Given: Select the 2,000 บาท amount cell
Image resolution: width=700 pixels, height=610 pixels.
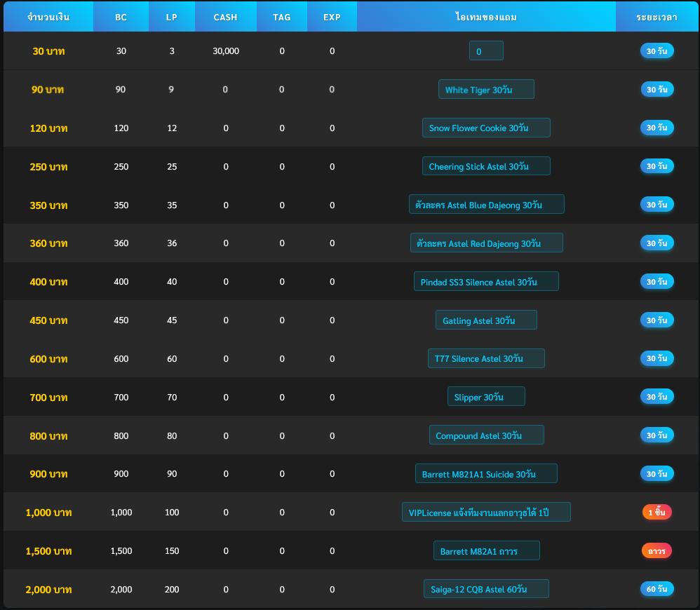Looking at the screenshot, I should click(48, 590).
